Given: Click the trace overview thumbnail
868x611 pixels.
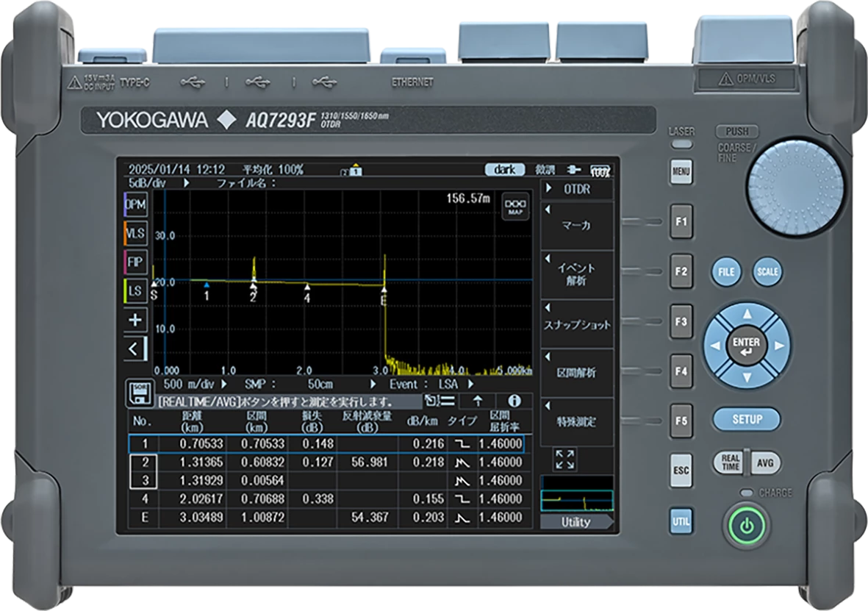Looking at the screenshot, I should click(x=577, y=493).
